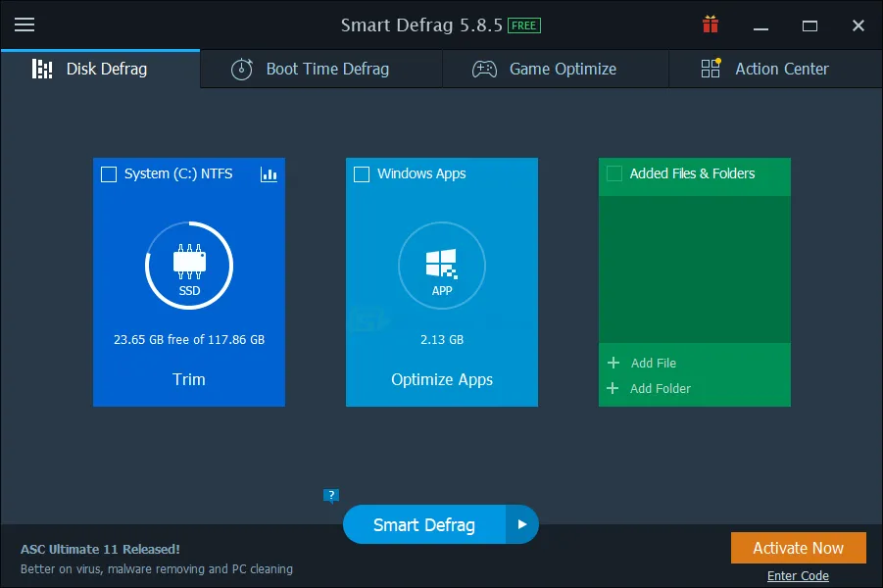Click the orange Activate Now button

pyautogui.click(x=798, y=548)
